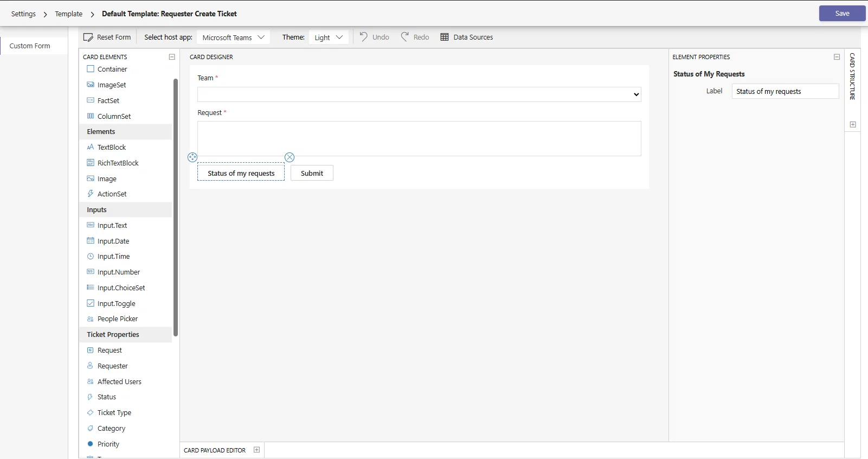Select the Priority dot icon
This screenshot has width=868, height=459.
[x=91, y=444]
